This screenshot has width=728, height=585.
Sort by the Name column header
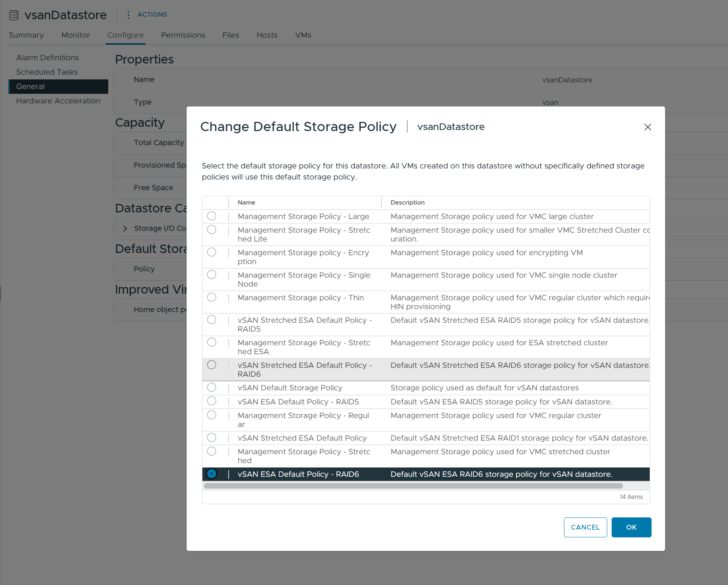(x=246, y=202)
